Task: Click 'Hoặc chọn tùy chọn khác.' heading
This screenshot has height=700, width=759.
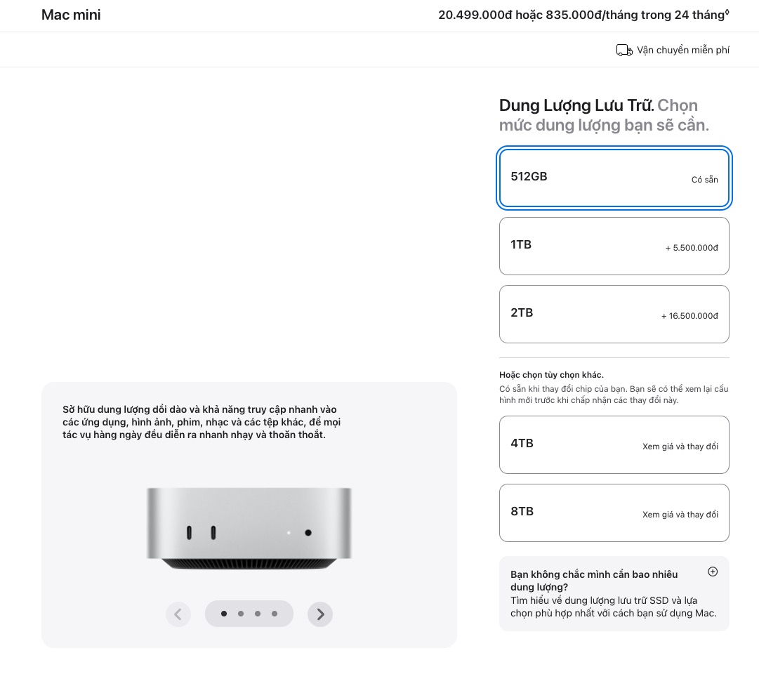Action: pyautogui.click(x=551, y=375)
